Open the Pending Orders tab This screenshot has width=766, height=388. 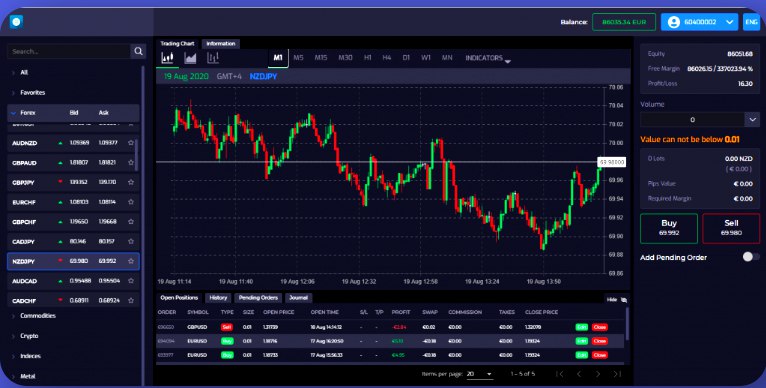[258, 298]
